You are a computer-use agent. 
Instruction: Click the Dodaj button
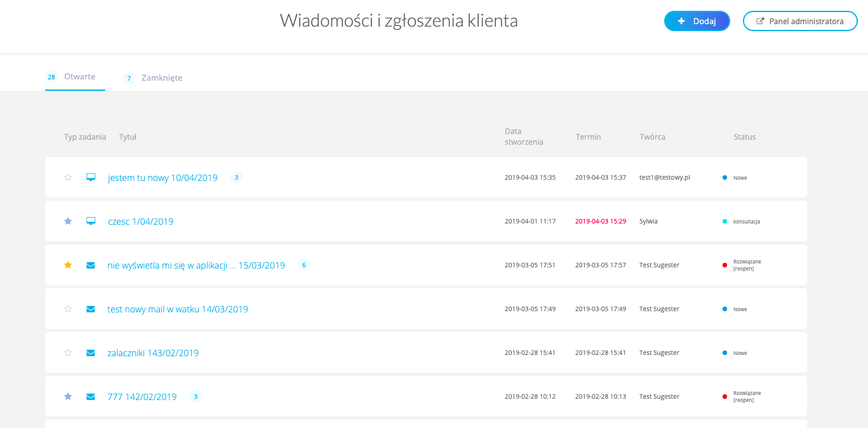[697, 20]
